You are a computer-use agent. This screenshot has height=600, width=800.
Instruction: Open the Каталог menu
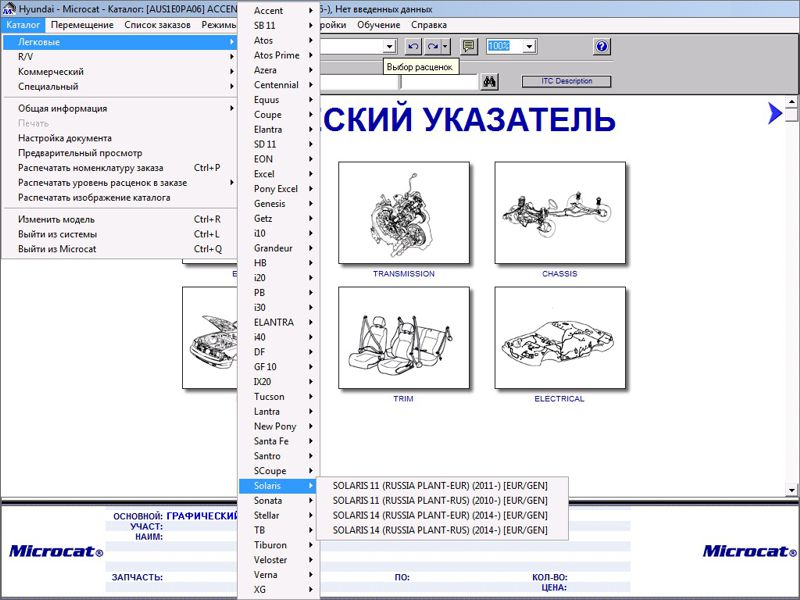pyautogui.click(x=23, y=24)
